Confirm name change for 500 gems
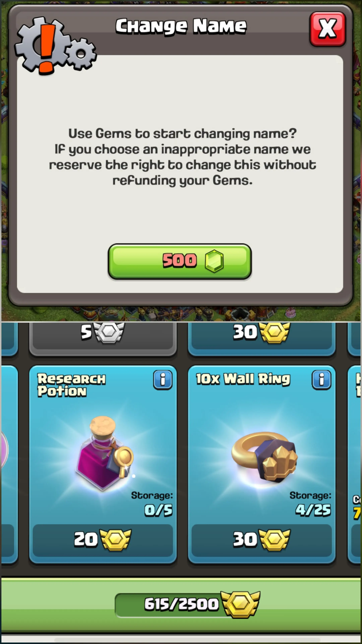362x644 pixels. [180, 261]
